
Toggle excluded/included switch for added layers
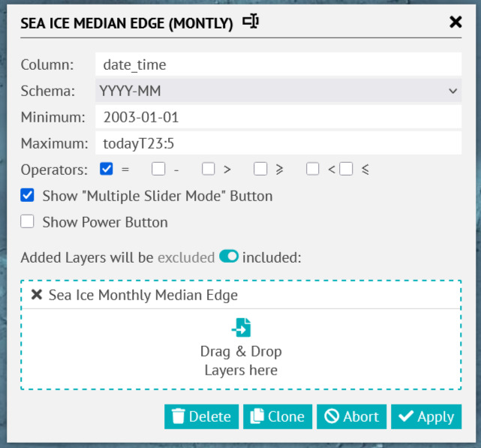(x=229, y=257)
